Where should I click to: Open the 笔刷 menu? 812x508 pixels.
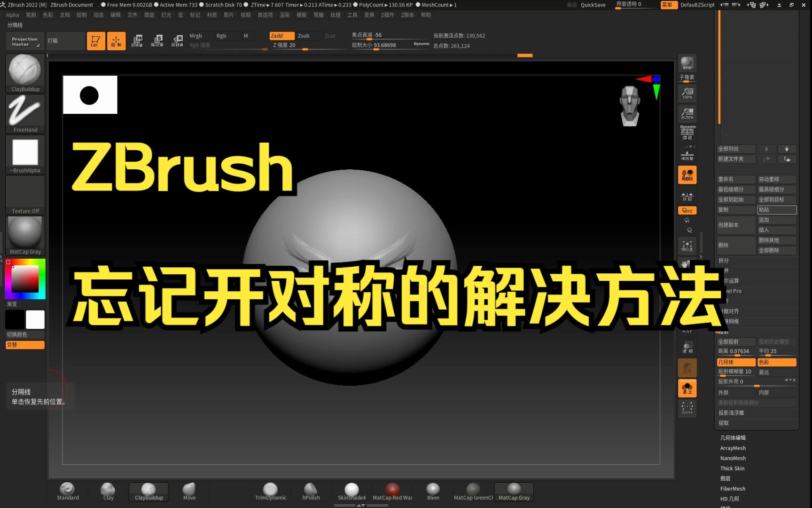click(x=31, y=15)
